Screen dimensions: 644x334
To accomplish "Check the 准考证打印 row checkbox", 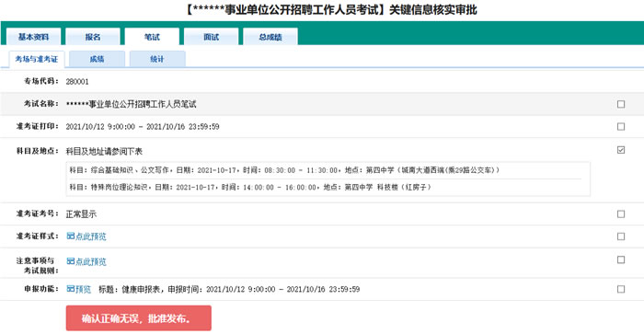I will click(621, 127).
